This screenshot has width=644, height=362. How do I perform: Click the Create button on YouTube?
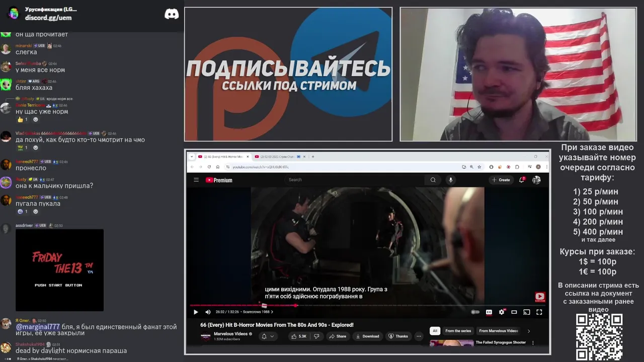[501, 180]
